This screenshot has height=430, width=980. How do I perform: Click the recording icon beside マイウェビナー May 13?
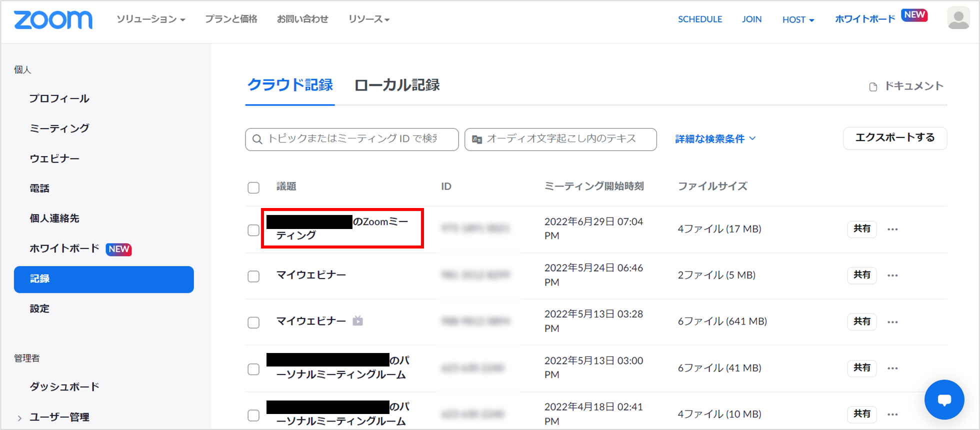coord(357,321)
